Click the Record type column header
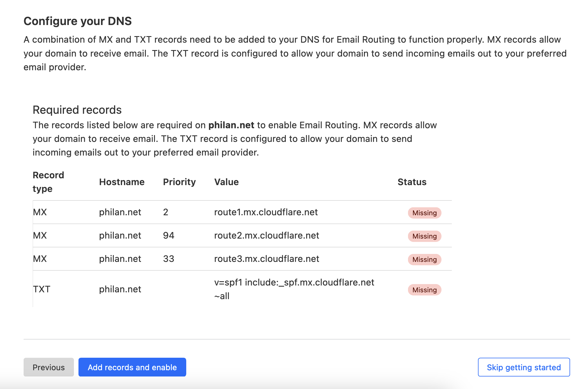Screen dimensions: 588x389 point(48,182)
